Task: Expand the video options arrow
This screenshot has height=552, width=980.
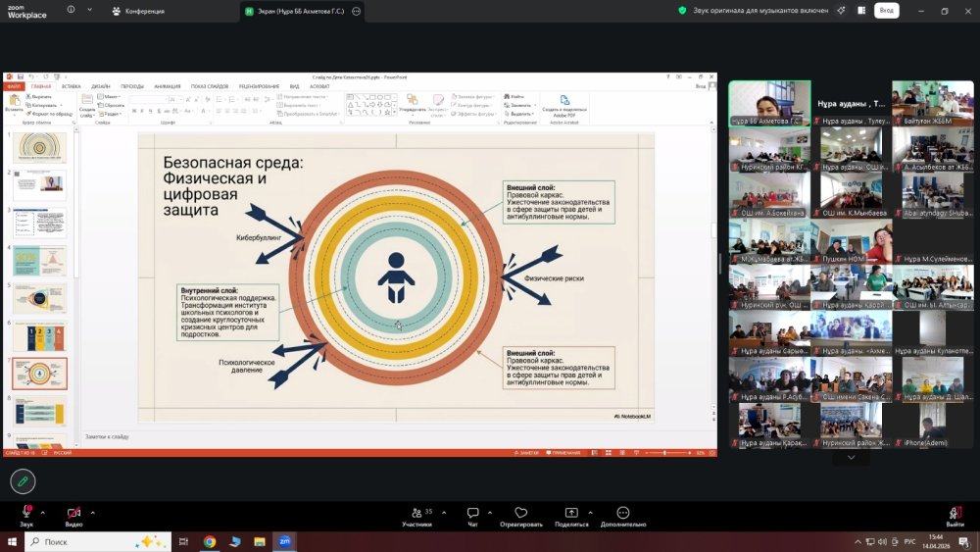Action: (x=92, y=513)
